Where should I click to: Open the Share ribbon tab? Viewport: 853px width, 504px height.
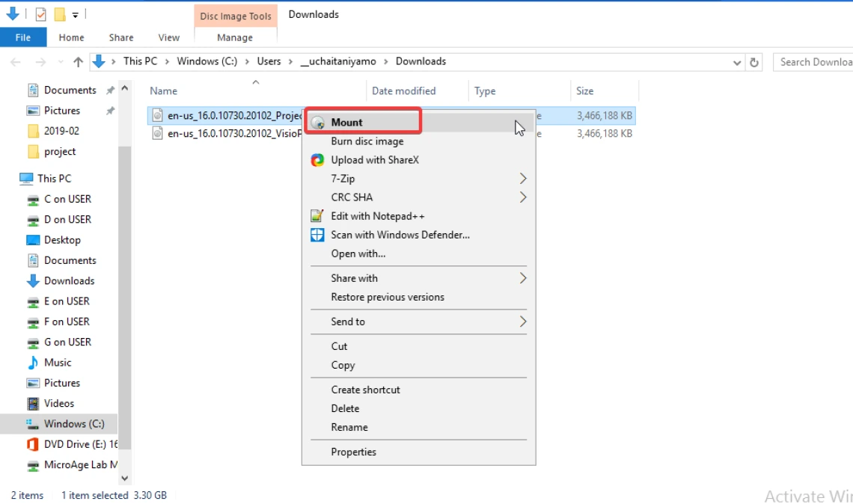point(121,37)
